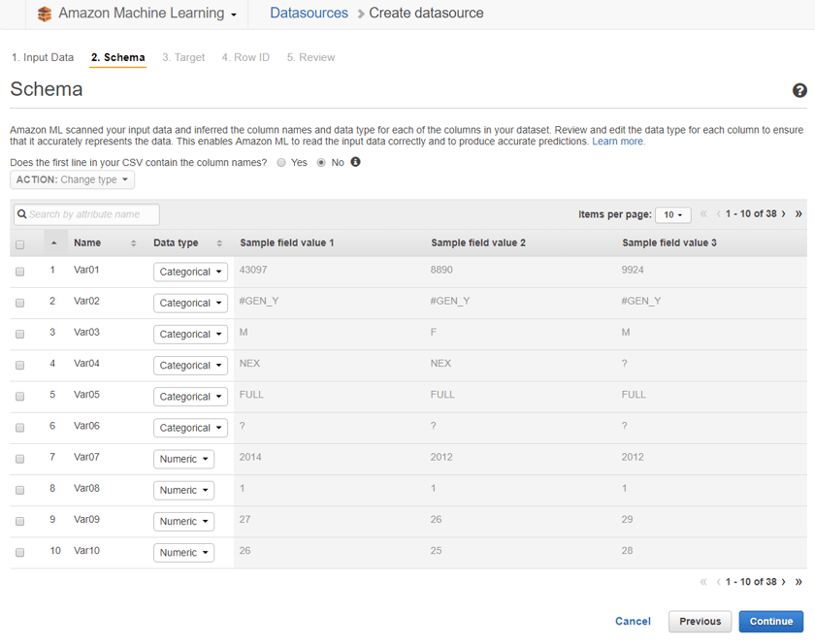The height and width of the screenshot is (644, 815).
Task: Check the Var03 row checkbox
Action: click(x=19, y=334)
